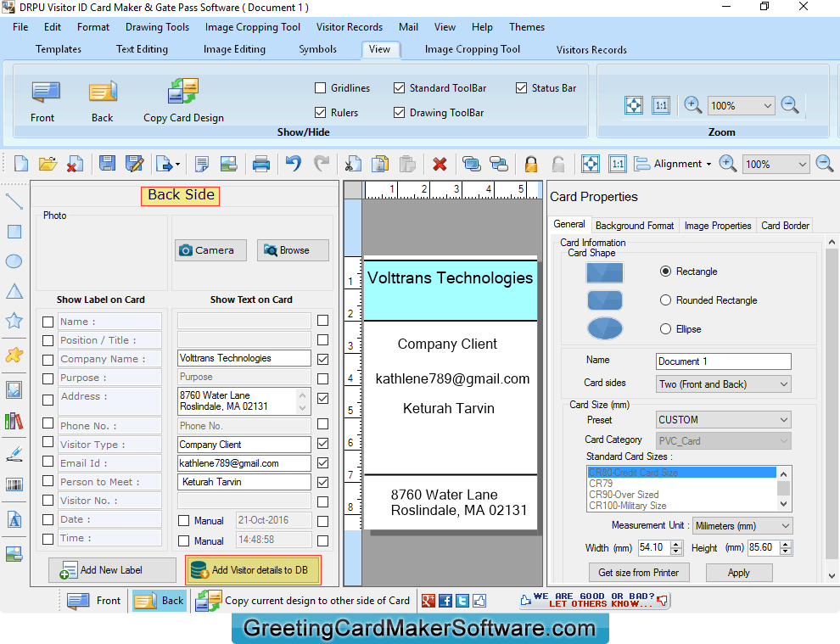This screenshot has width=840, height=644.
Task: Check the Name label checkbox
Action: pyautogui.click(x=48, y=322)
